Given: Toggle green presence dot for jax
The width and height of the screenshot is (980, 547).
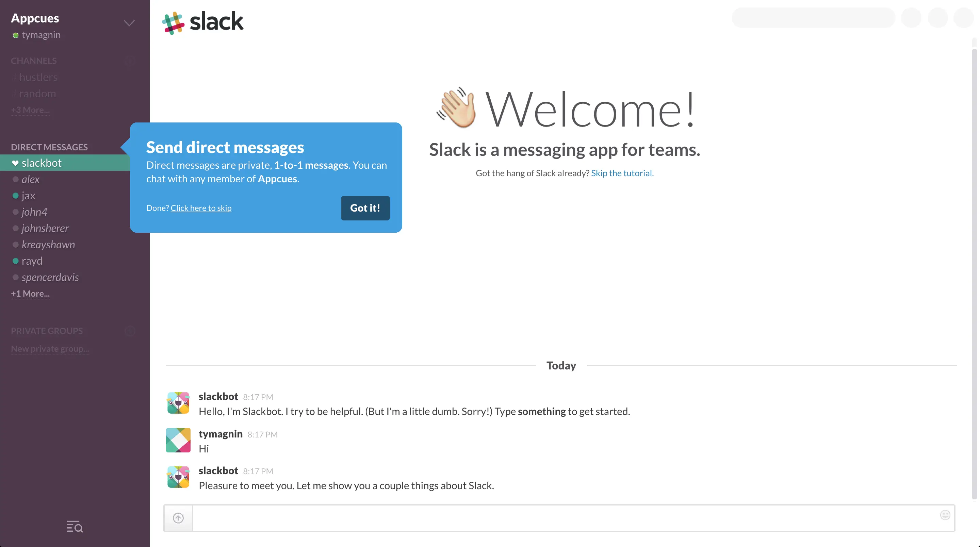Looking at the screenshot, I should tap(15, 196).
